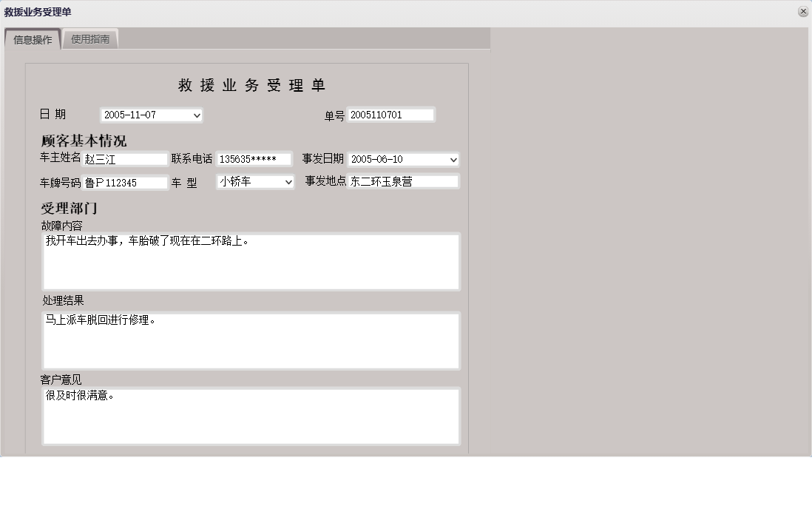The image size is (812, 523).
Task: Close the 救援业务受理单 window
Action: (x=803, y=11)
